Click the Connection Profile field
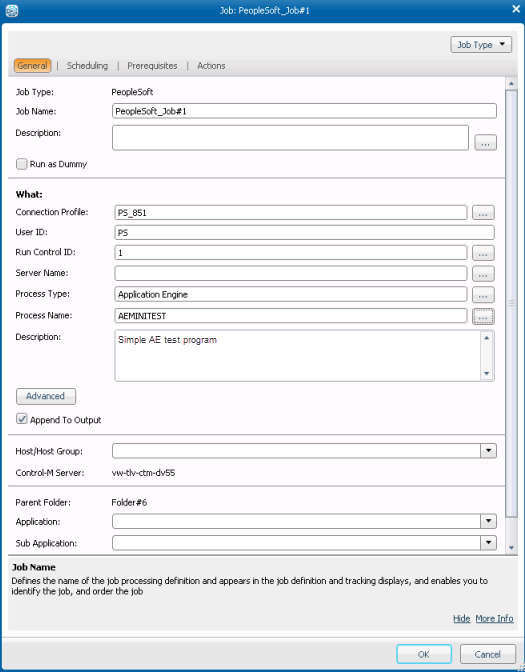This screenshot has width=525, height=672. coord(291,213)
